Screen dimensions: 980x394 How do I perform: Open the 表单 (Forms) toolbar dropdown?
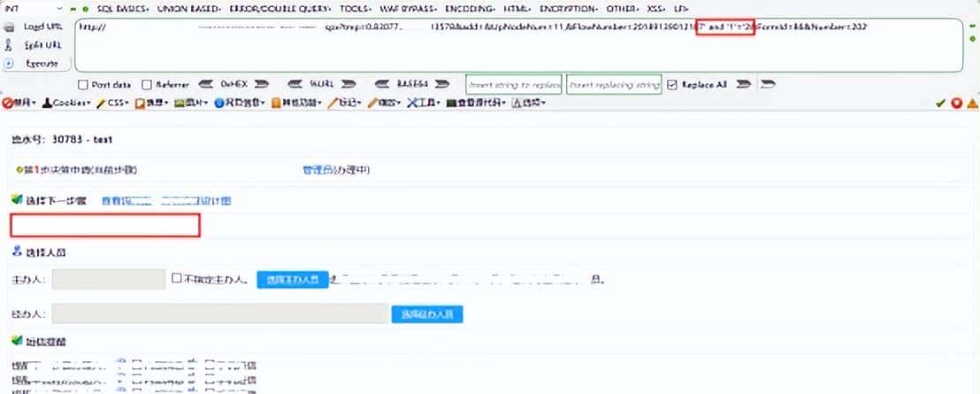(x=152, y=103)
